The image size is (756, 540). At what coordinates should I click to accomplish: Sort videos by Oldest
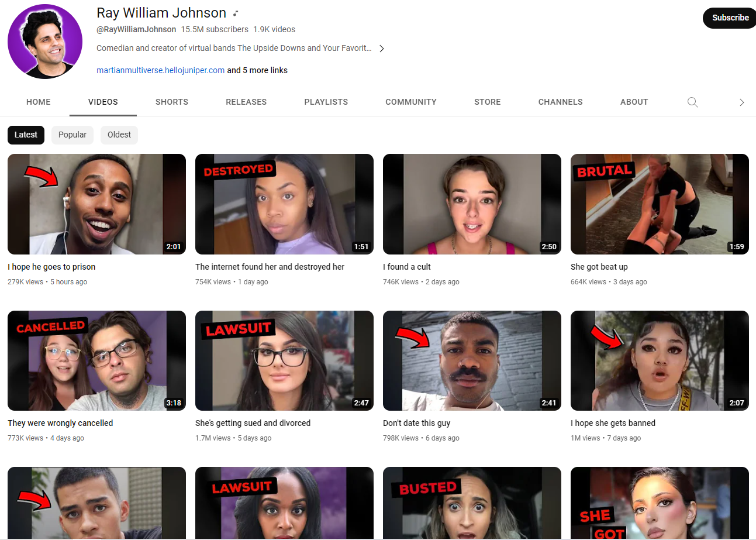click(119, 135)
